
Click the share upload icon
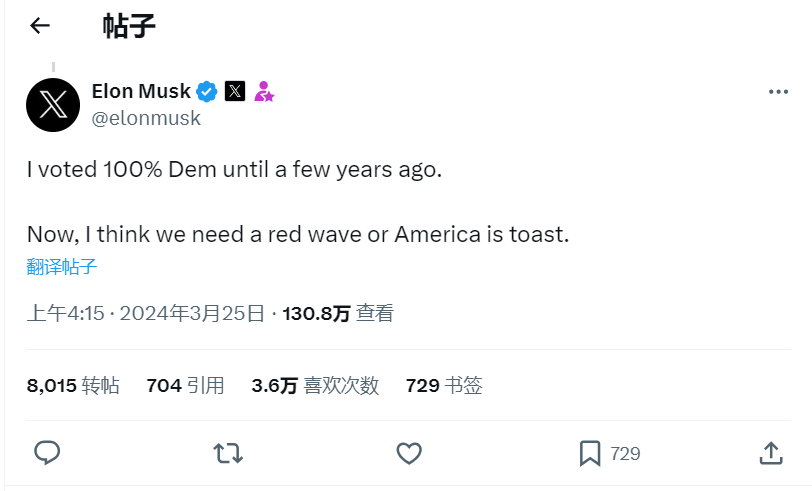pyautogui.click(x=770, y=453)
